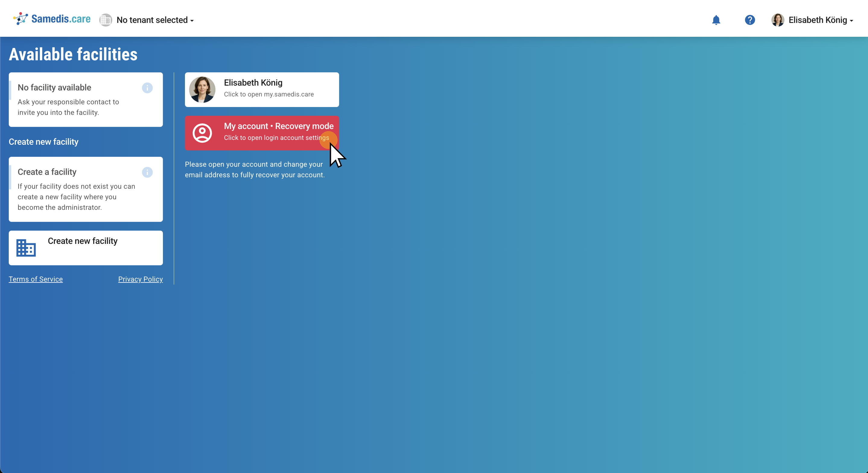Click Elisabeth König's avatar photo in header
868x473 pixels.
click(778, 20)
